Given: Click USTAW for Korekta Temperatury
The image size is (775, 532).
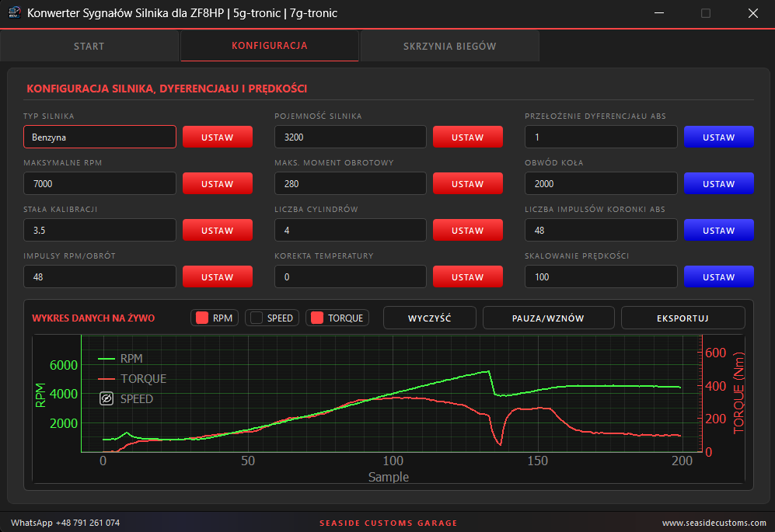Looking at the screenshot, I should 468,276.
